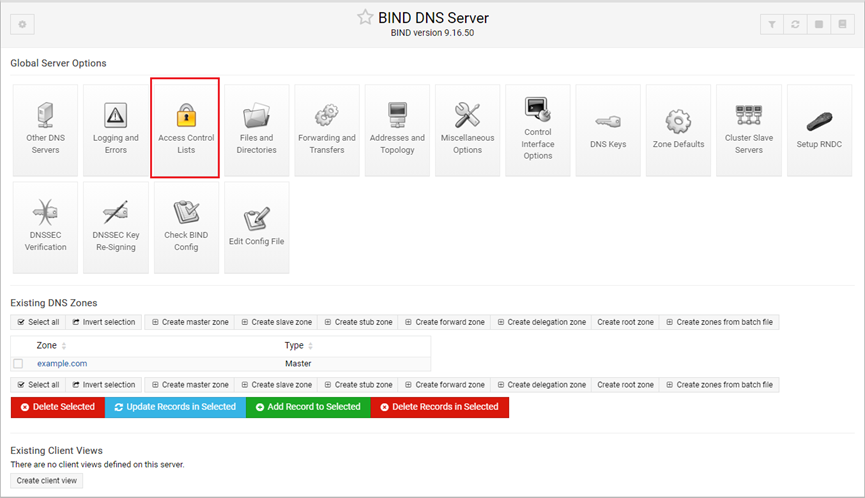Click lower Create master zone
The width and height of the screenshot is (865, 498).
(190, 385)
